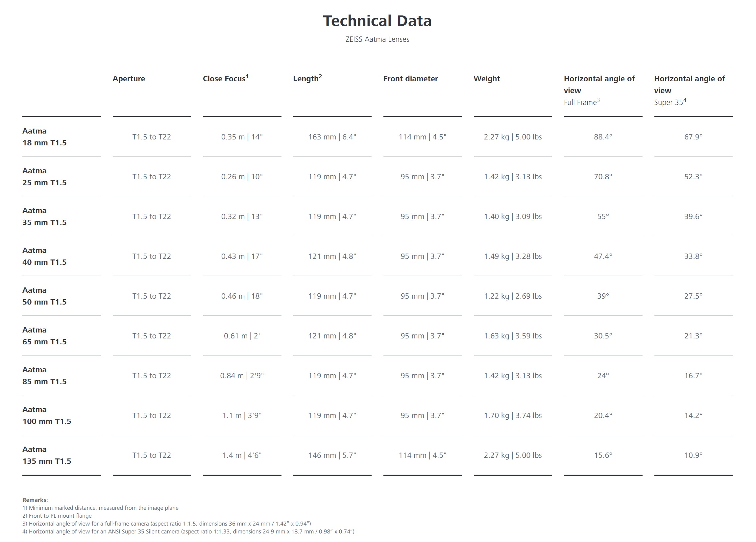The height and width of the screenshot is (542, 756).
Task: Click the 146 mm length value
Action: 332,455
